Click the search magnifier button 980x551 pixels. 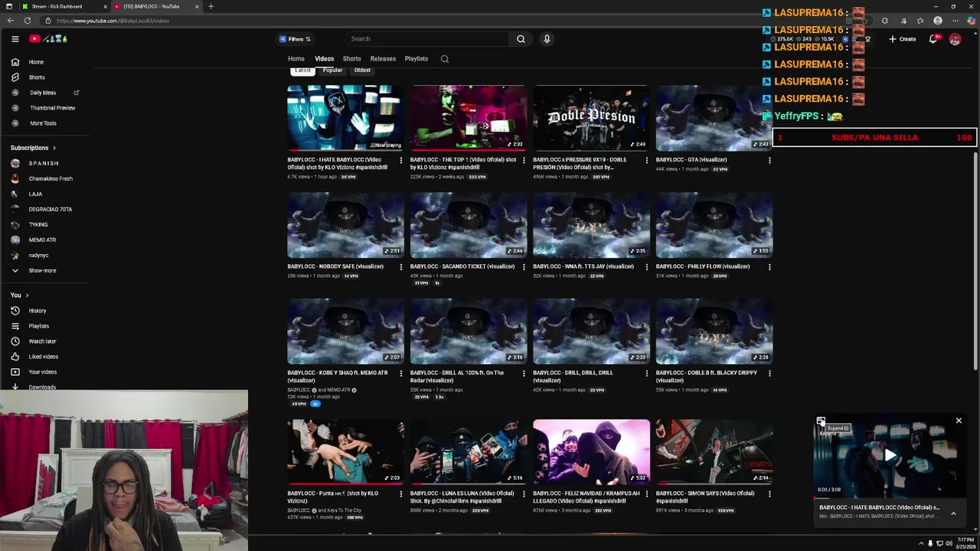point(521,39)
